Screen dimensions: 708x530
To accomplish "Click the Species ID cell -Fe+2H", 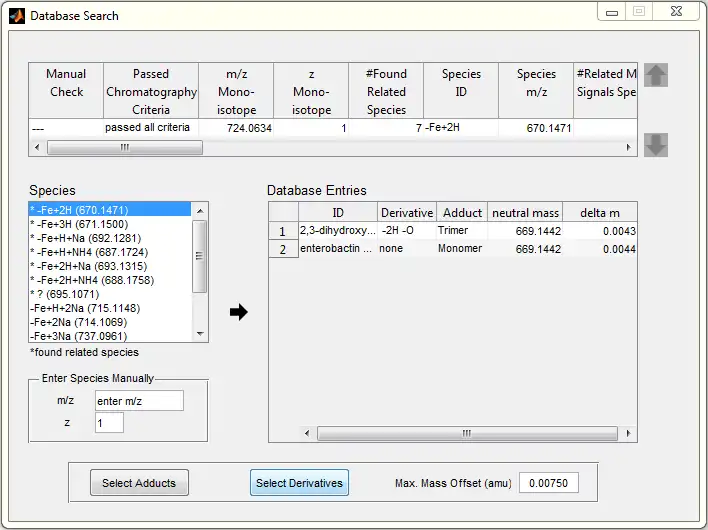I will [461, 128].
